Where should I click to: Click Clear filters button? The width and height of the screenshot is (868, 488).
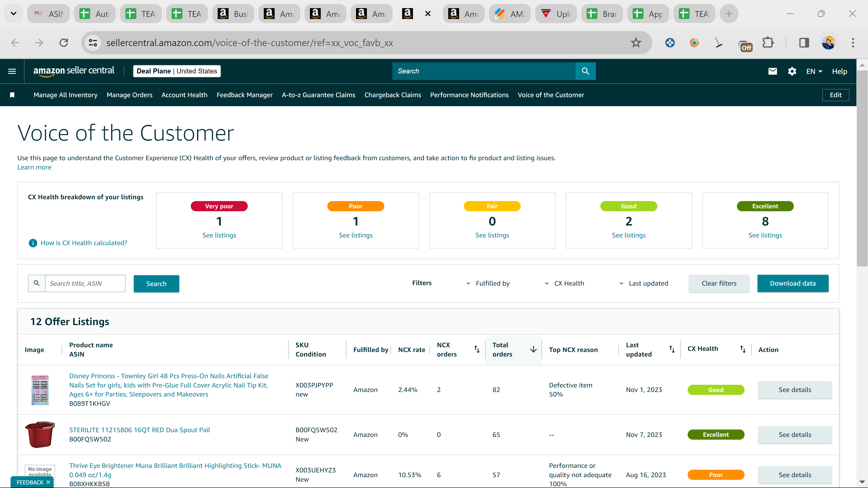point(719,283)
